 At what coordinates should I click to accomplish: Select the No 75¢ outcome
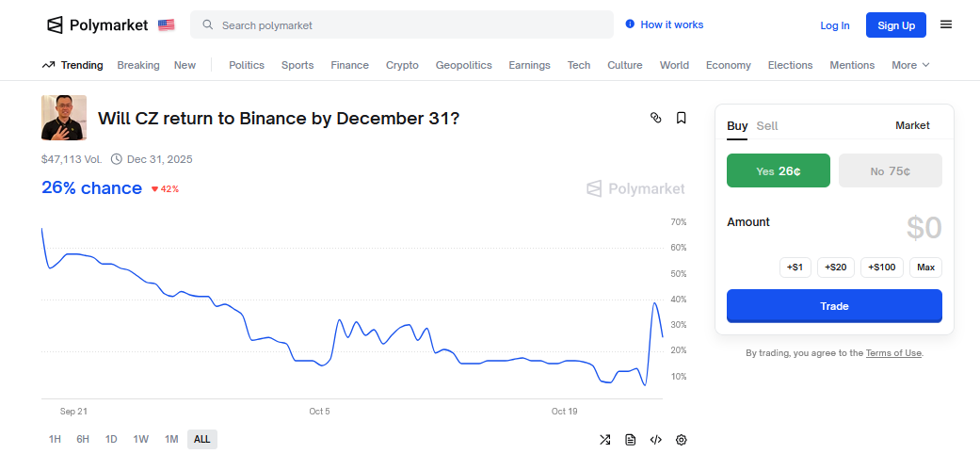(x=890, y=171)
